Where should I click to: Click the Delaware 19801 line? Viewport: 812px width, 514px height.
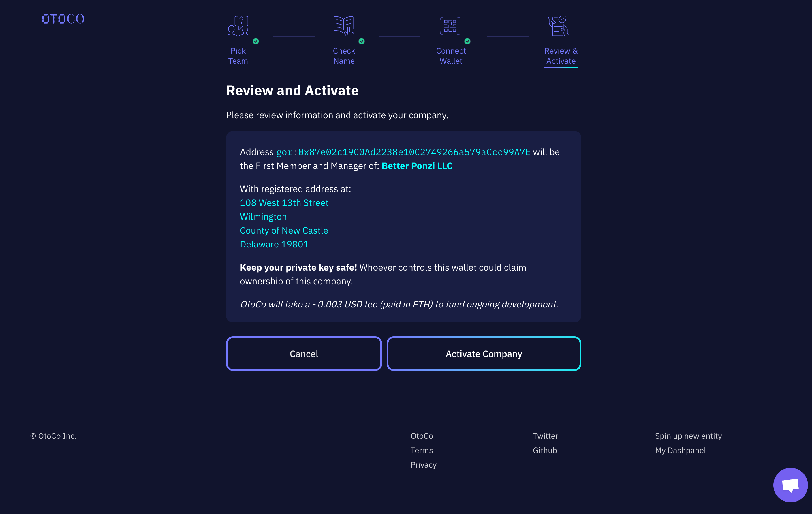pos(274,244)
